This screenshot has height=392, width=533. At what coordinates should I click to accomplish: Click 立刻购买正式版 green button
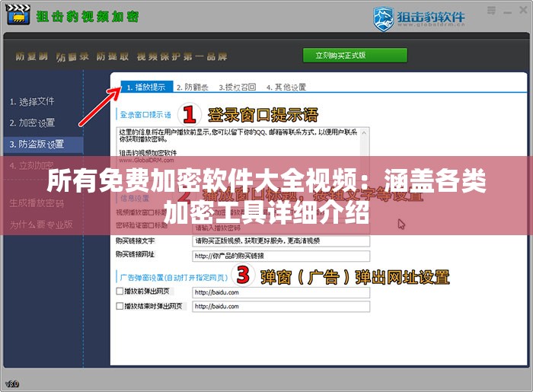[355, 56]
